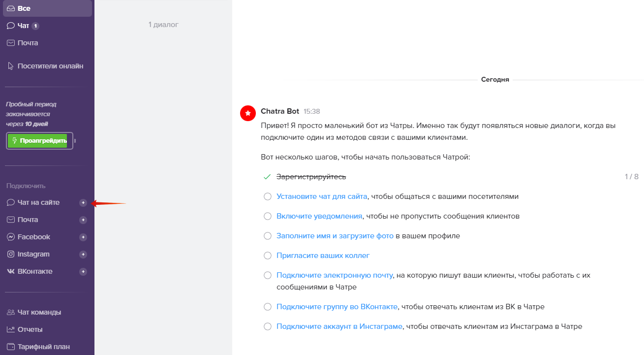Click the crossed-out Зарегистрируйтесь step

point(311,177)
